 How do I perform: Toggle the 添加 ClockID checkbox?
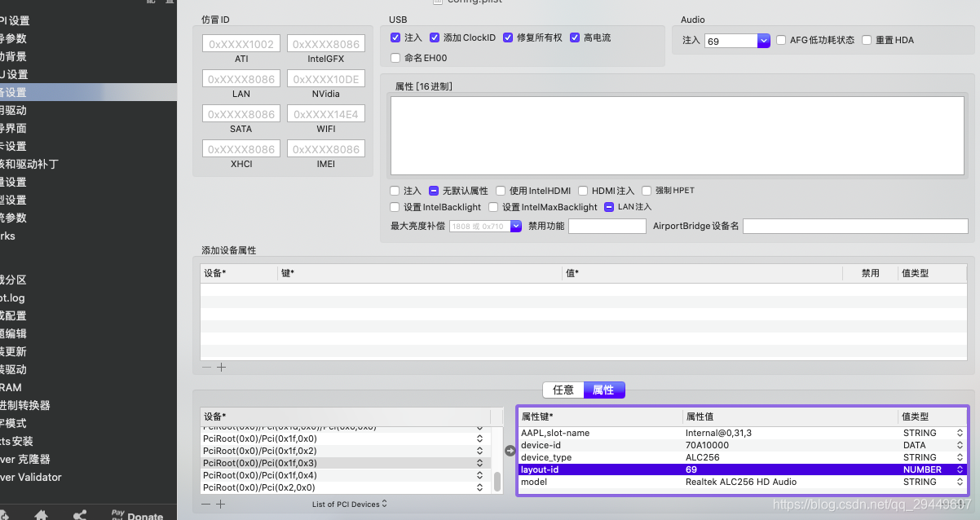435,37
